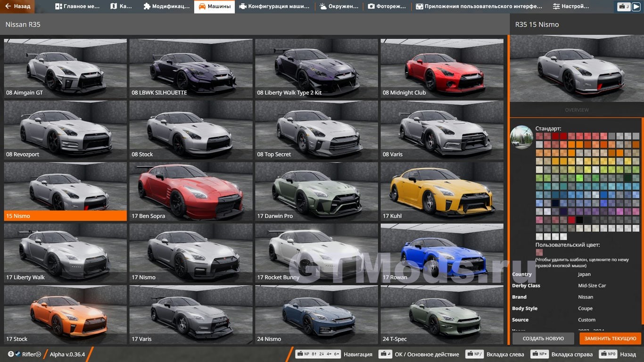Pick the green 24 T-Spec configuration
644x362 pixels.
click(x=442, y=315)
